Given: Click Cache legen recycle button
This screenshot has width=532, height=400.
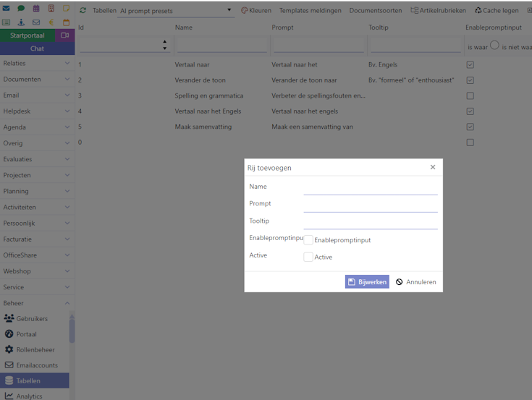Looking at the screenshot, I should pos(497,11).
